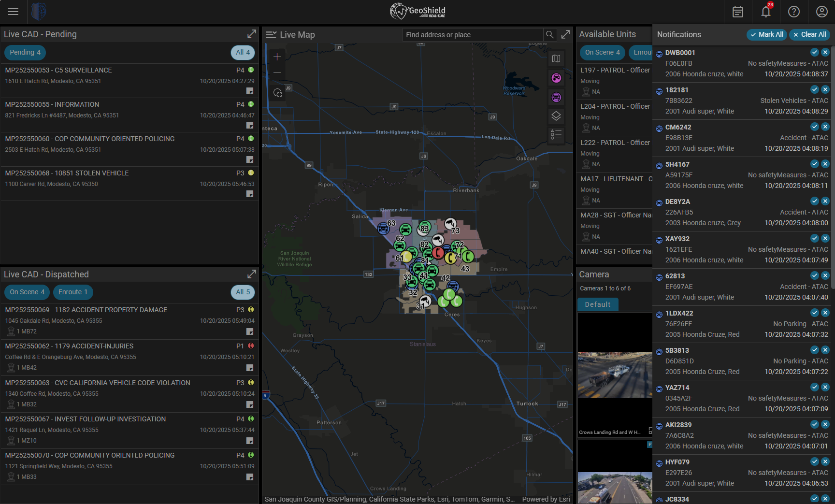Click the Find address or place field

pyautogui.click(x=473, y=35)
